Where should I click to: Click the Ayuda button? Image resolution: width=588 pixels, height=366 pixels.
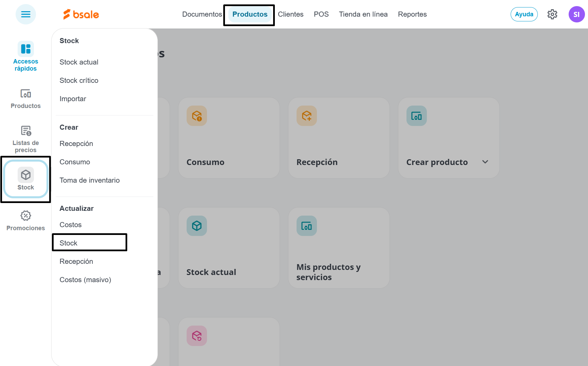(x=524, y=14)
